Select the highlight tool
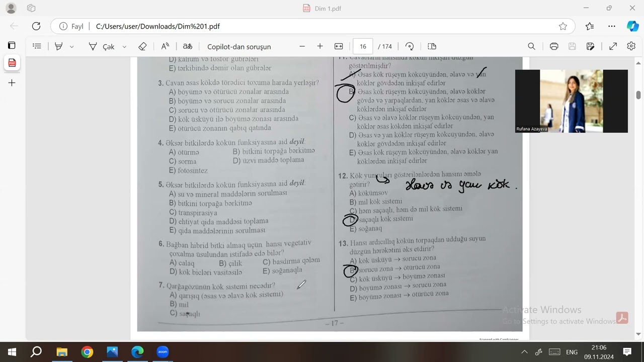This screenshot has width=644, height=362. 59,46
